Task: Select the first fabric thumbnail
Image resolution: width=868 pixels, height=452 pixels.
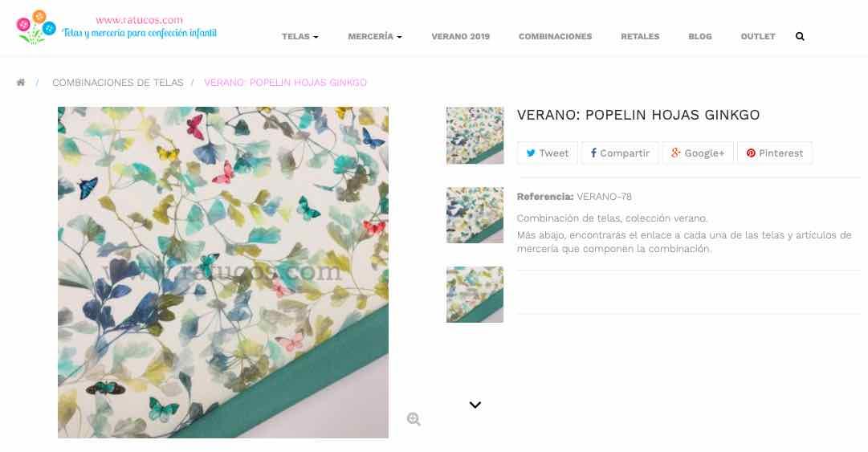Action: pos(475,136)
